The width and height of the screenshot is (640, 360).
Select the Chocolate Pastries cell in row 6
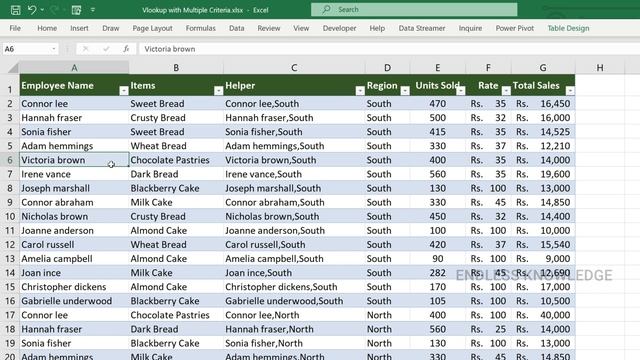click(x=176, y=160)
